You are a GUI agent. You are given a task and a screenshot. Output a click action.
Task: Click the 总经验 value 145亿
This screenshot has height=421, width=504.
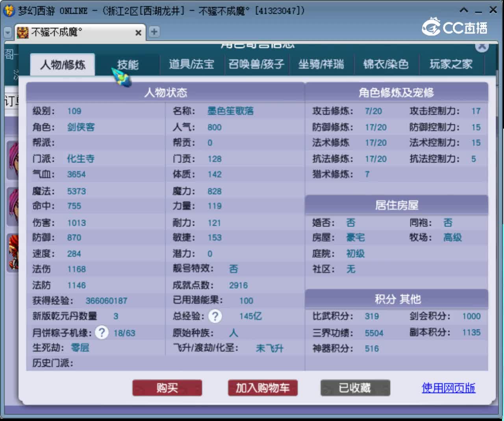point(250,316)
